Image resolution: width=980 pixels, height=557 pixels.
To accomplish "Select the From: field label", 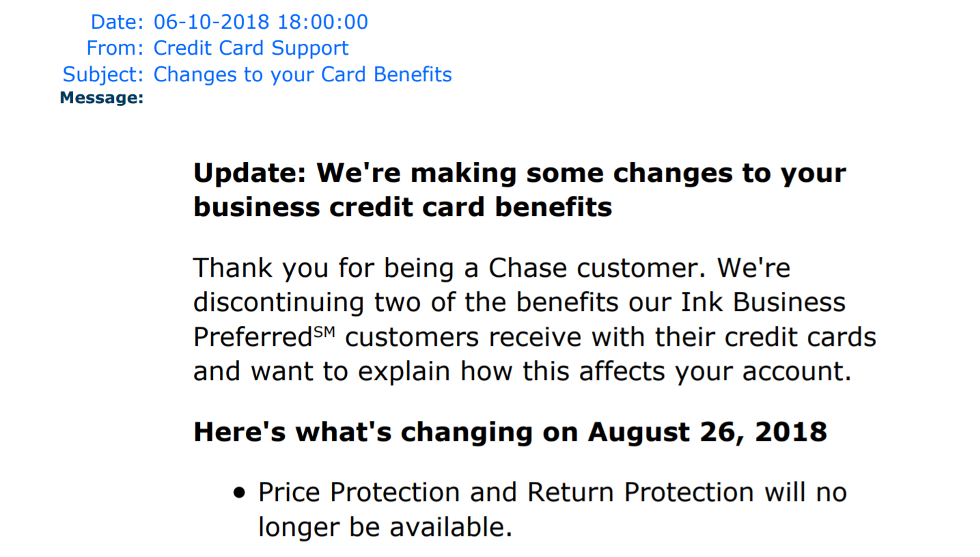I will (115, 48).
